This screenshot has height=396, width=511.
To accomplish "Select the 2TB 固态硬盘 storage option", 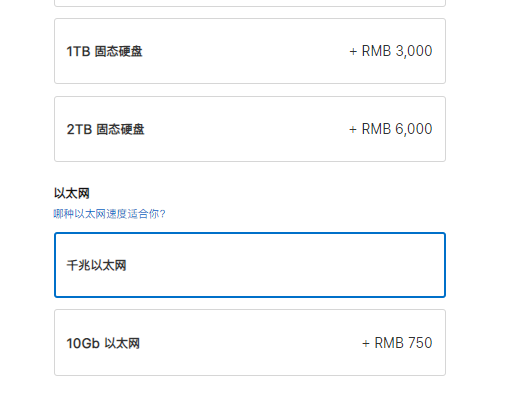I will point(250,129).
